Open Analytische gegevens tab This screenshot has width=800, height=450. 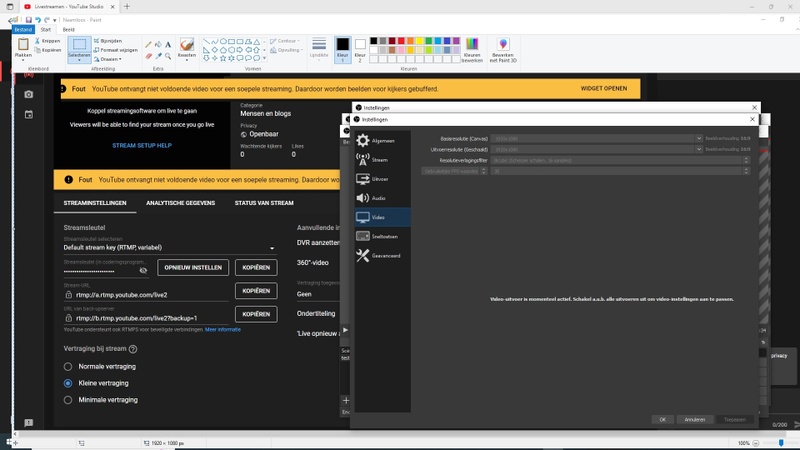point(181,203)
